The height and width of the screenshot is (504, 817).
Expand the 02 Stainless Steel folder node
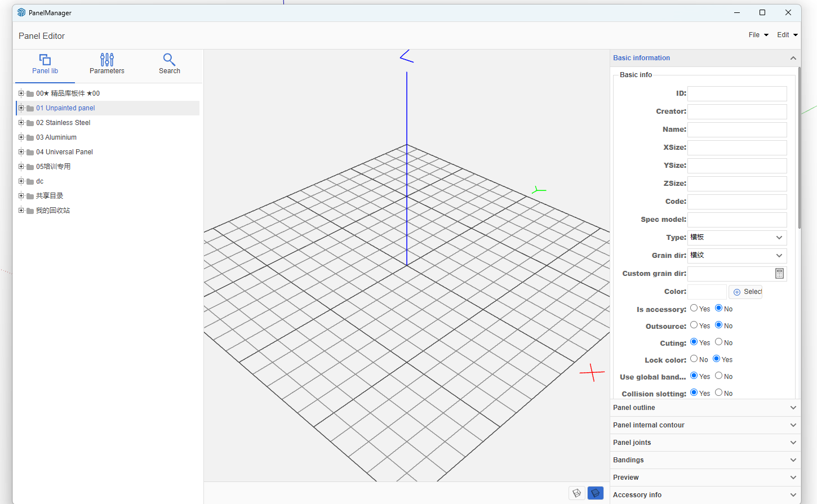click(21, 123)
